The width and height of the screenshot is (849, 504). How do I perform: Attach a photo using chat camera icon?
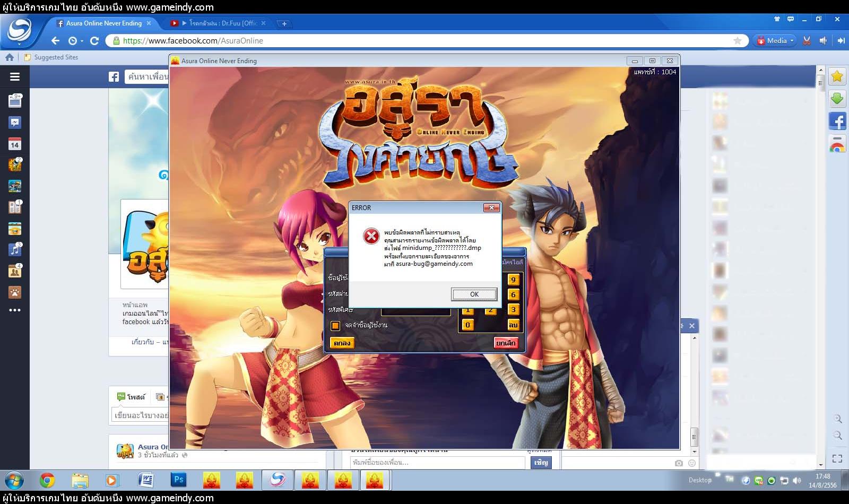click(x=679, y=463)
